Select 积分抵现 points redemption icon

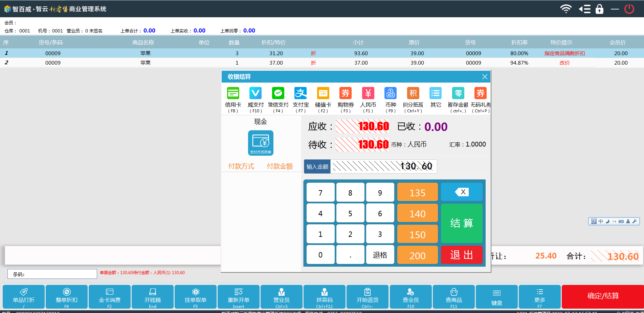413,94
